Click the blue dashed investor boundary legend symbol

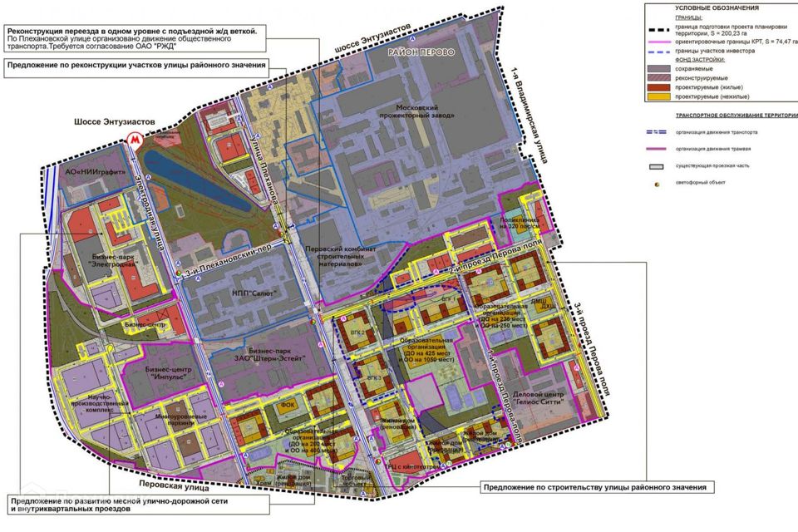[x=658, y=52]
